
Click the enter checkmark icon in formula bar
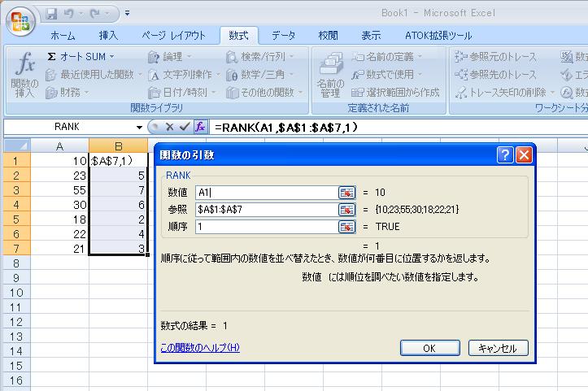[x=184, y=127]
